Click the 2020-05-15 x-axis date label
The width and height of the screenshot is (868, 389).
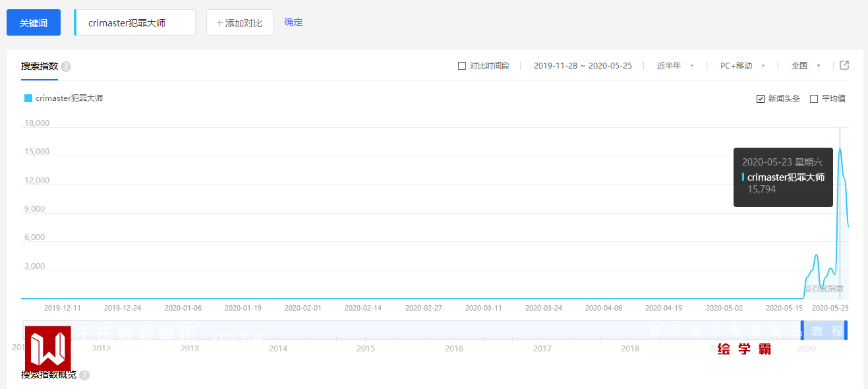[x=784, y=308]
